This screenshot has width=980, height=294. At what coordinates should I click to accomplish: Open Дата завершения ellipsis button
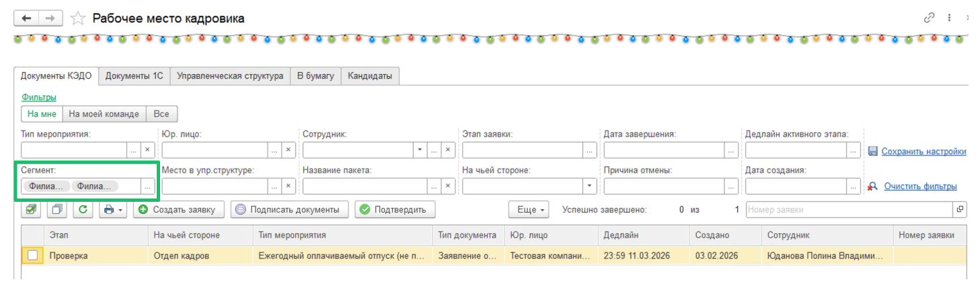(x=731, y=150)
